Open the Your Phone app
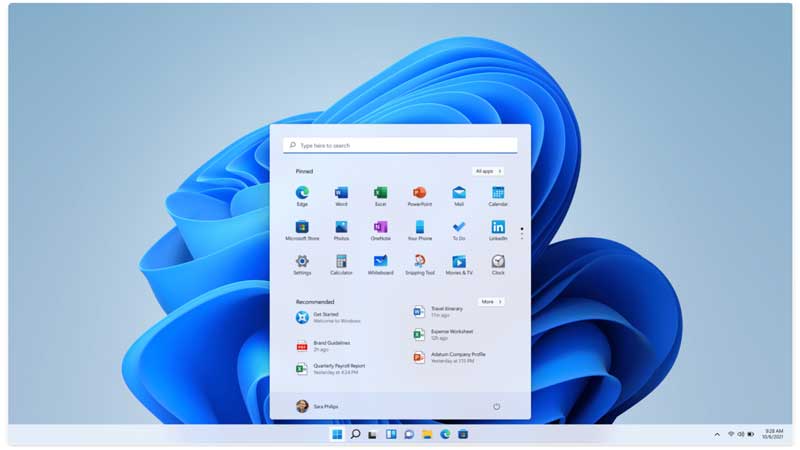800x450 pixels. pyautogui.click(x=419, y=230)
